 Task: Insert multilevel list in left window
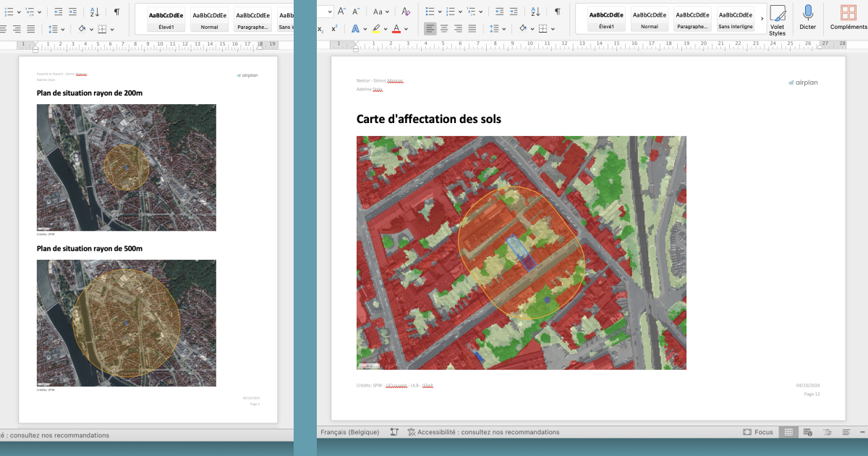point(30,12)
